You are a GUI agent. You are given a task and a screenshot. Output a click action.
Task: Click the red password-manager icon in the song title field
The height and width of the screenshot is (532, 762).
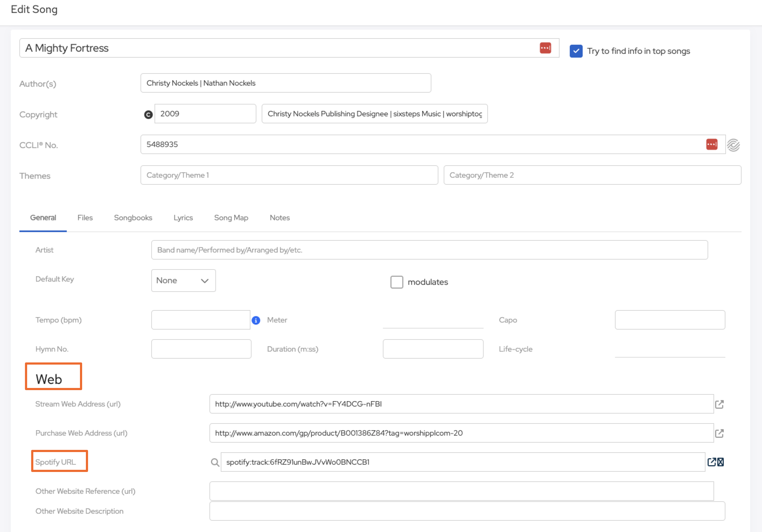545,48
